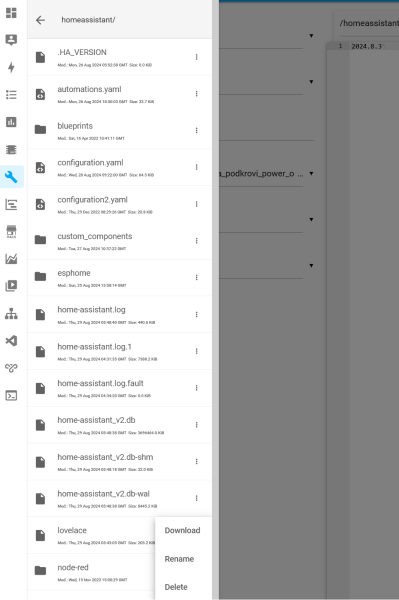
Task: Open the Energy lightning bolt icon
Action: 11,67
